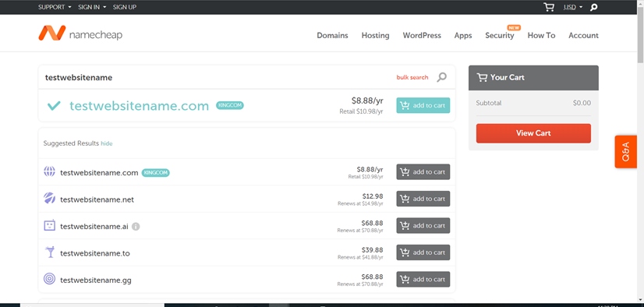The width and height of the screenshot is (644, 307).
Task: Click the .net icon beside testwebsitename.net
Action: (x=49, y=199)
